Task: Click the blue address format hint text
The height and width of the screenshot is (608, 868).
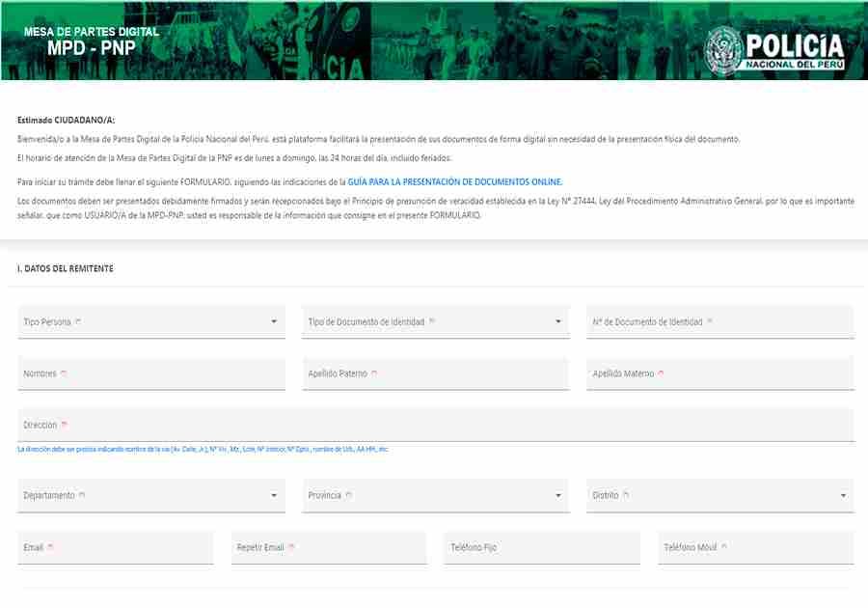Action: [203, 450]
